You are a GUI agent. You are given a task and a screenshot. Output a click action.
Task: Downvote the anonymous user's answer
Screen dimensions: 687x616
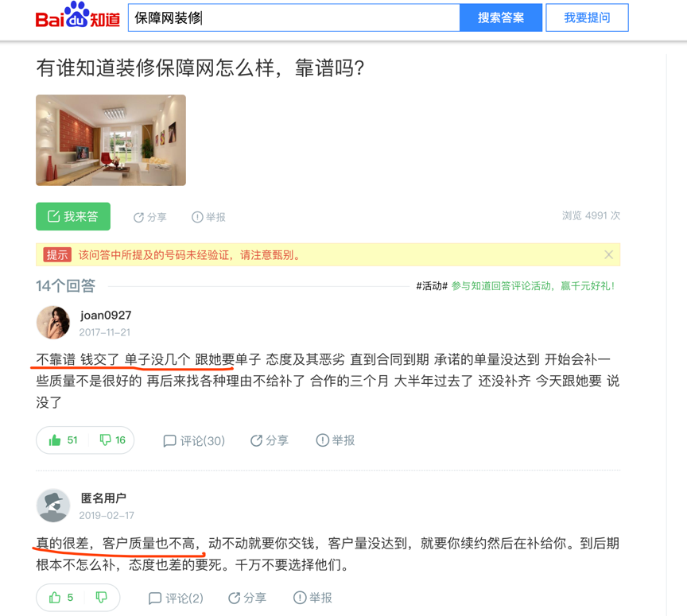click(101, 598)
